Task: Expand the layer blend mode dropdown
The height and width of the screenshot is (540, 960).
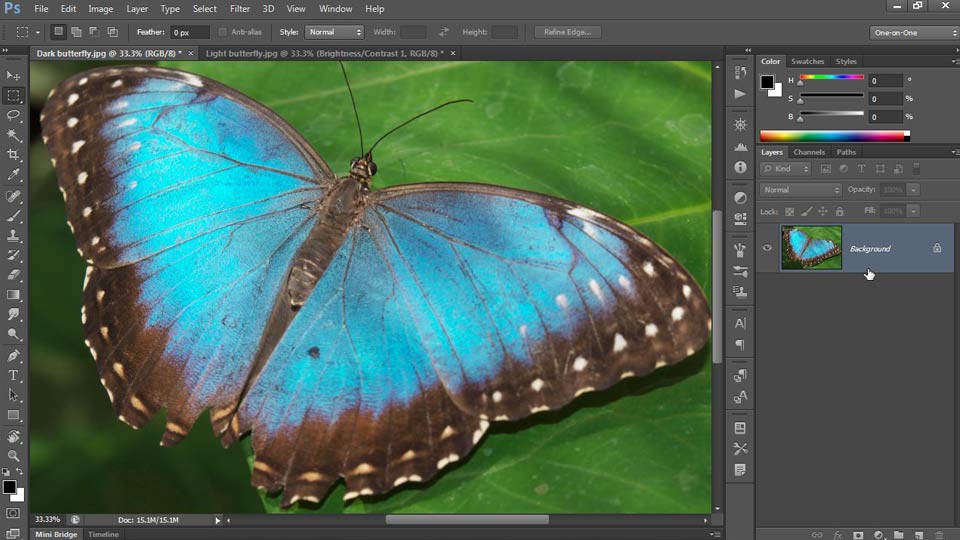Action: [801, 190]
